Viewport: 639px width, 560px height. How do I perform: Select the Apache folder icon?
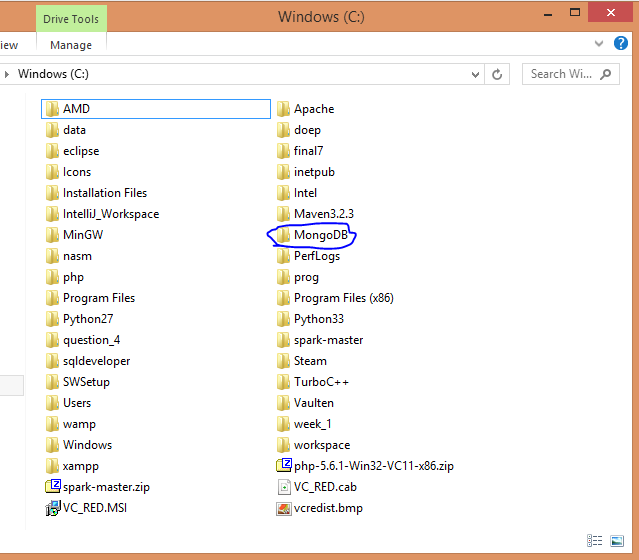(283, 109)
